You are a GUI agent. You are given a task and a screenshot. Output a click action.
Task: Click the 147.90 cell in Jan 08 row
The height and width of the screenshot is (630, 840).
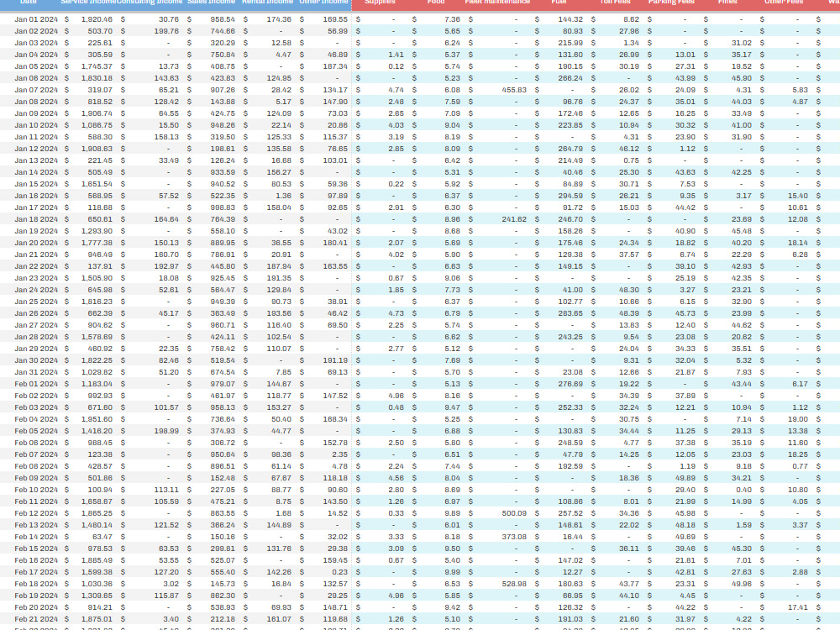tap(335, 102)
